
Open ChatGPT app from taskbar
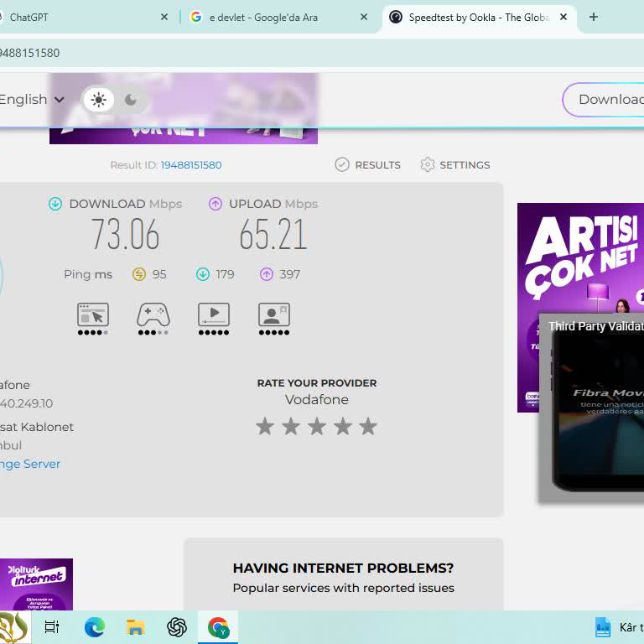coord(177,627)
